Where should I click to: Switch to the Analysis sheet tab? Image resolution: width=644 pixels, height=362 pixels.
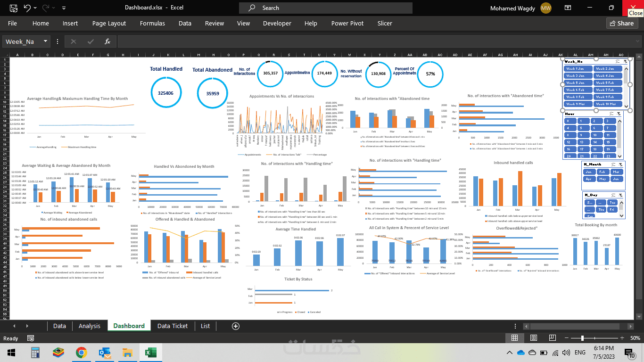(90, 326)
